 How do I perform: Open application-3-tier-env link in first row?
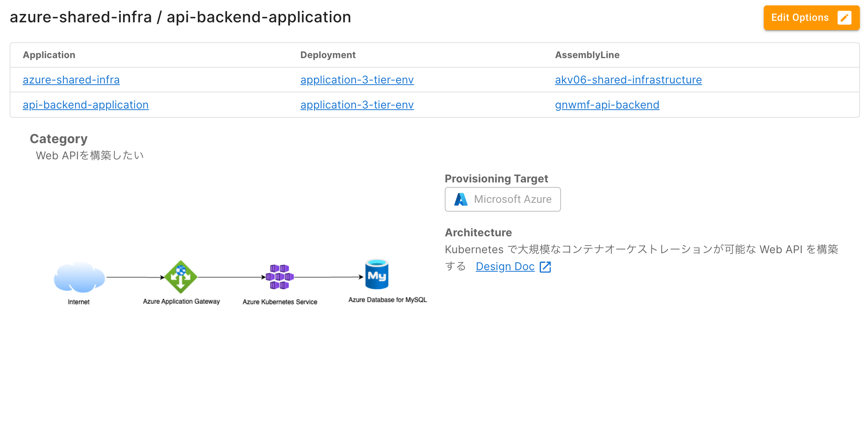pyautogui.click(x=357, y=80)
